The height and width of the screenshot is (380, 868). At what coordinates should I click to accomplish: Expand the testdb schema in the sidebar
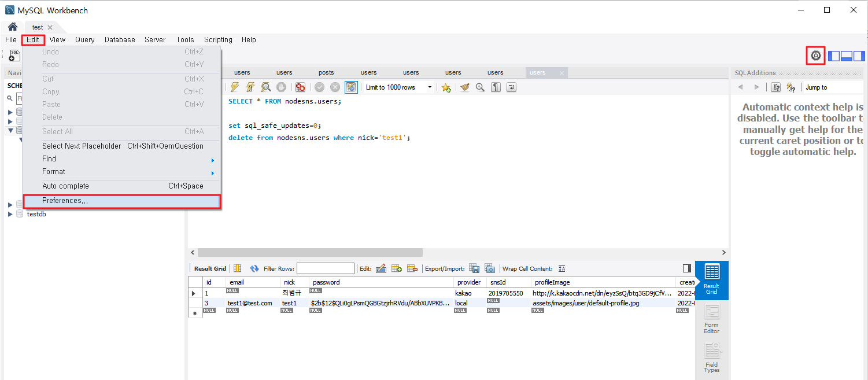tap(10, 213)
